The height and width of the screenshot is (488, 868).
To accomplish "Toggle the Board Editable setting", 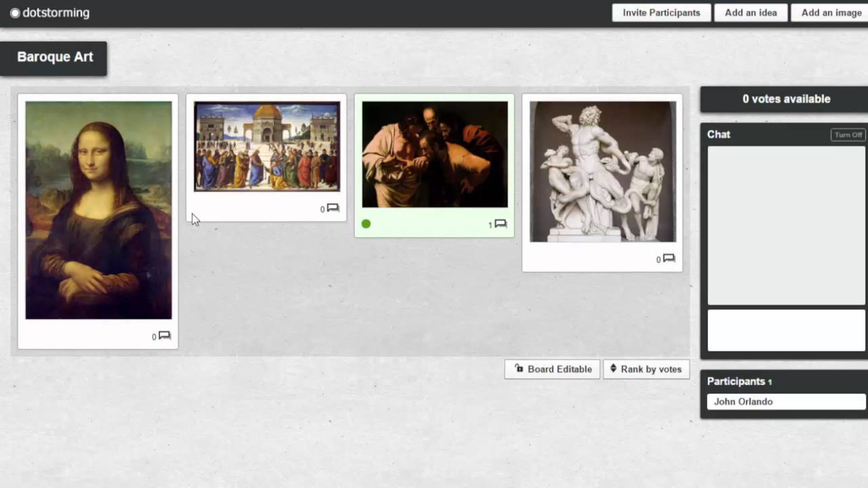I will point(552,369).
